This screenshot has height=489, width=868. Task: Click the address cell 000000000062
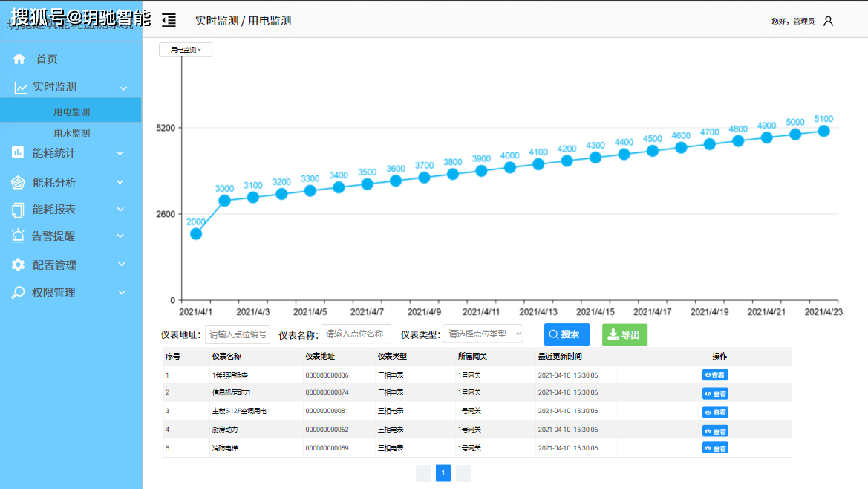point(327,430)
